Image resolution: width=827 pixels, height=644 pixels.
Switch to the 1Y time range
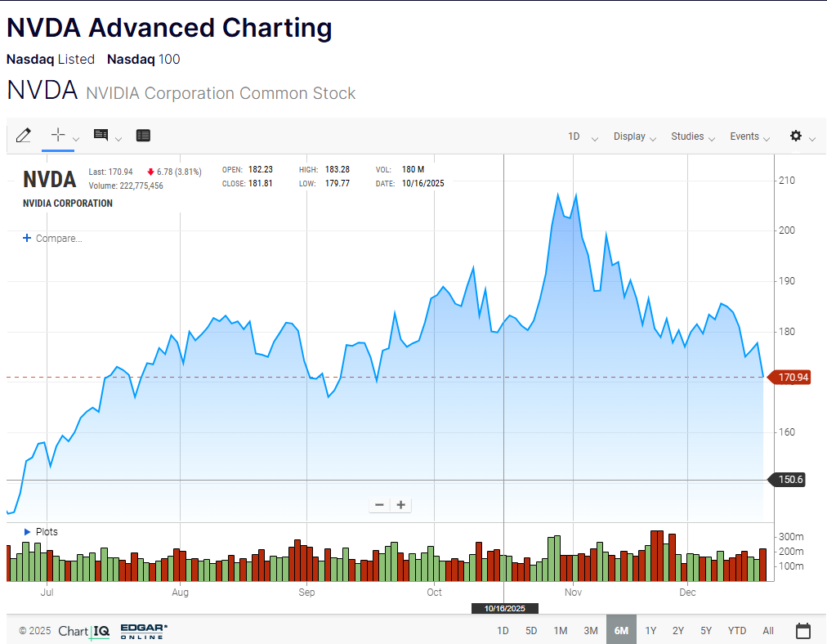(650, 630)
